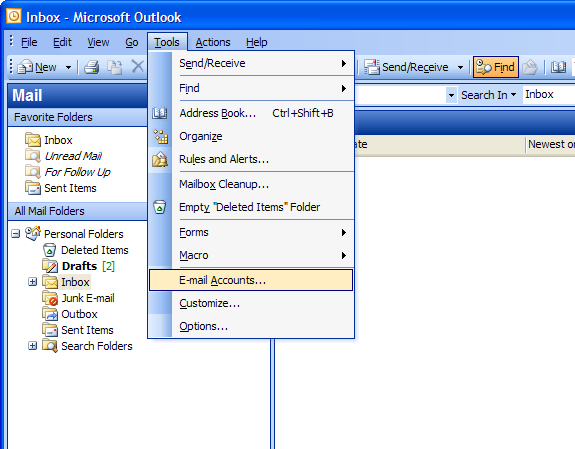Viewport: 575px width, 449px height.
Task: Expand the Macro submenu
Action: [x=251, y=255]
